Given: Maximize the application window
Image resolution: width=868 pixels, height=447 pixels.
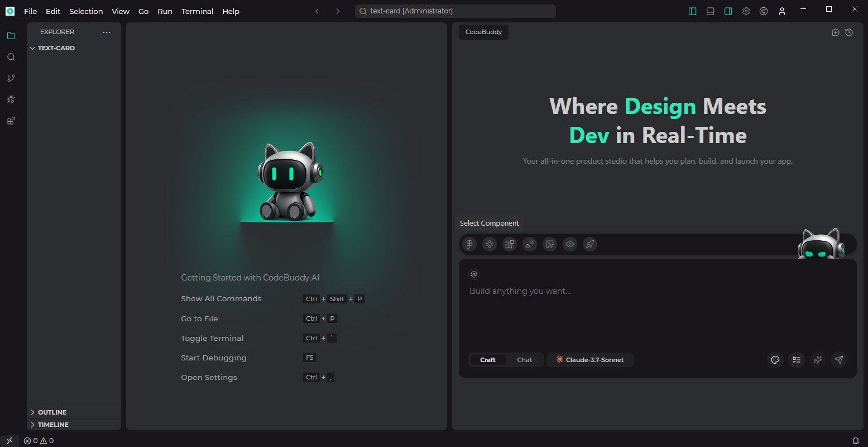Looking at the screenshot, I should (x=829, y=9).
